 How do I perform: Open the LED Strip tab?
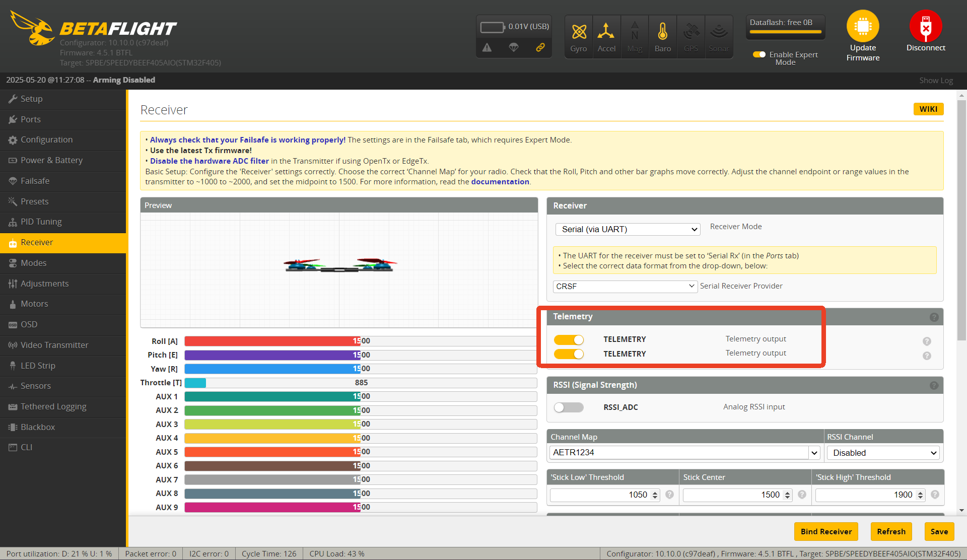[x=63, y=366]
